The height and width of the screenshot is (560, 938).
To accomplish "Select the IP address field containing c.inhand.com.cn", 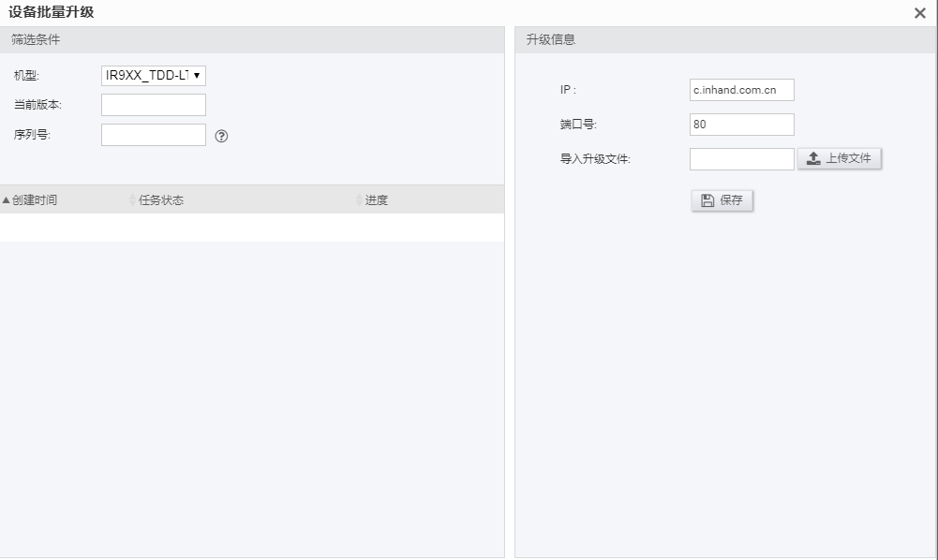I will (741, 90).
